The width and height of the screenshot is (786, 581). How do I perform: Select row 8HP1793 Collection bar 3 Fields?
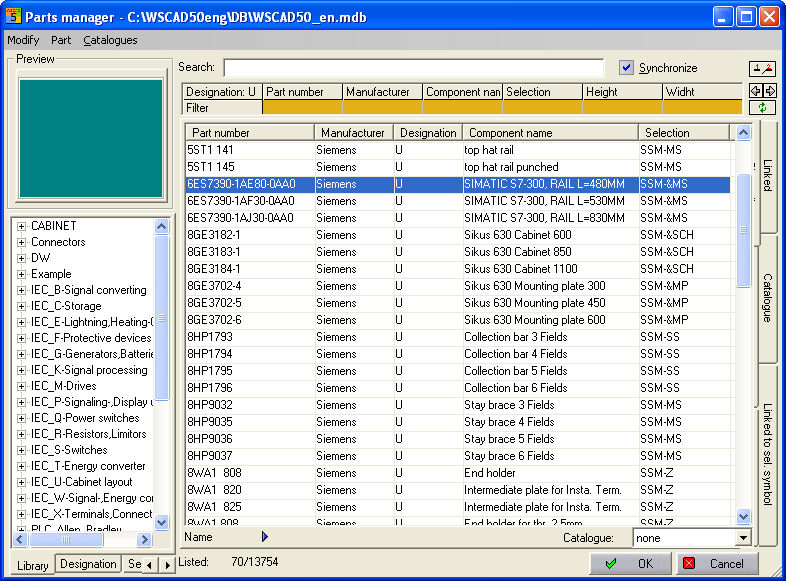tap(458, 337)
